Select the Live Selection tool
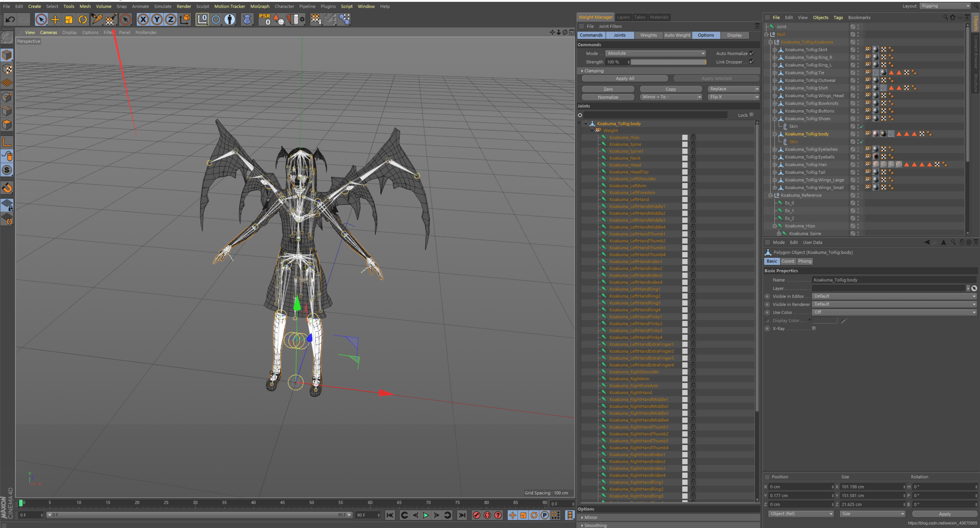Screen dimensions: 980x528 (41, 19)
